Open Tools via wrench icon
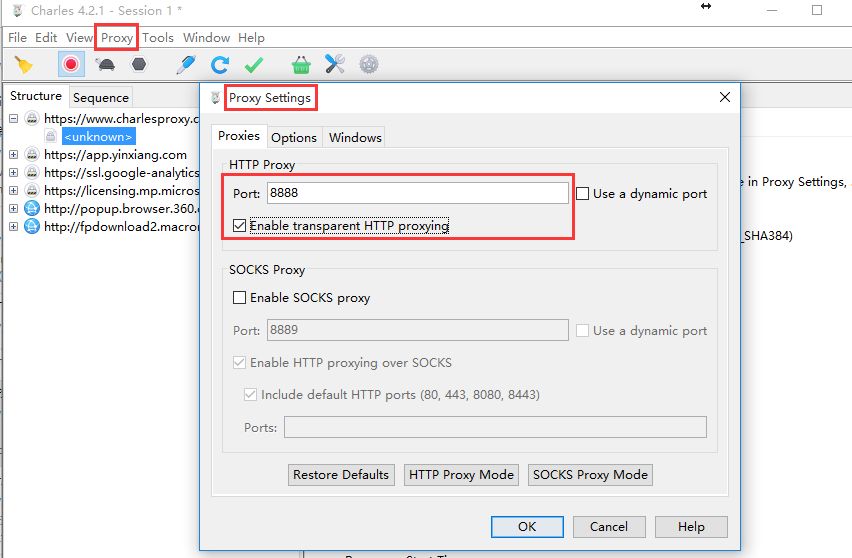This screenshot has width=852, height=558. (x=335, y=64)
